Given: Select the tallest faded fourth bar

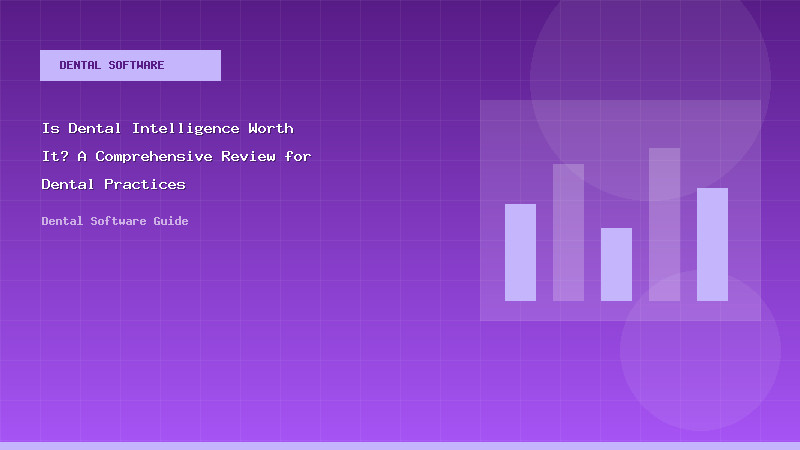Looking at the screenshot, I should [x=664, y=224].
